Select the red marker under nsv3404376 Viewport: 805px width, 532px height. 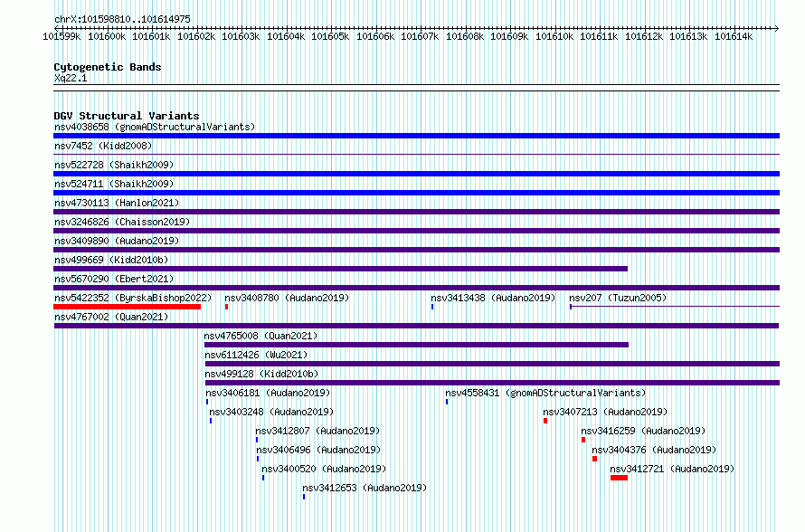point(594,459)
